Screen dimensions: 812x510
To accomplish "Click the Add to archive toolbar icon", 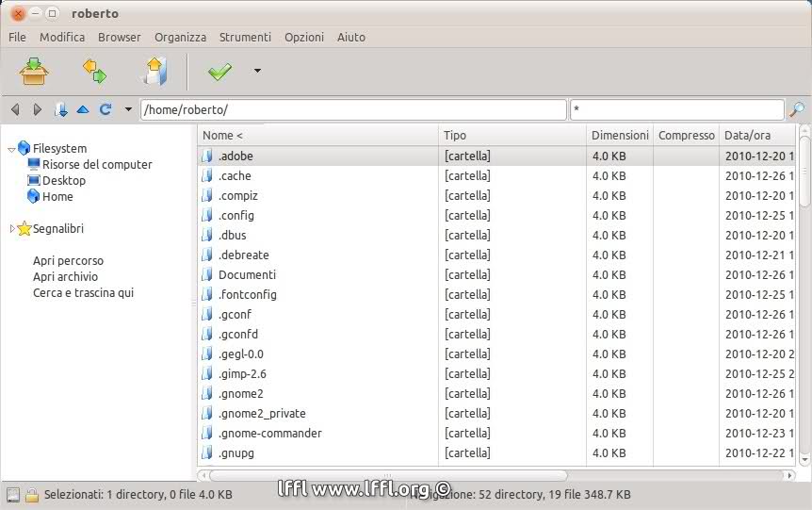I will pyautogui.click(x=35, y=71).
